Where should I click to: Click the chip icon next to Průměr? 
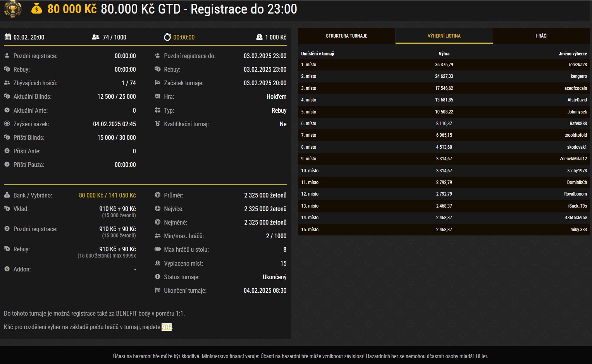click(x=157, y=195)
